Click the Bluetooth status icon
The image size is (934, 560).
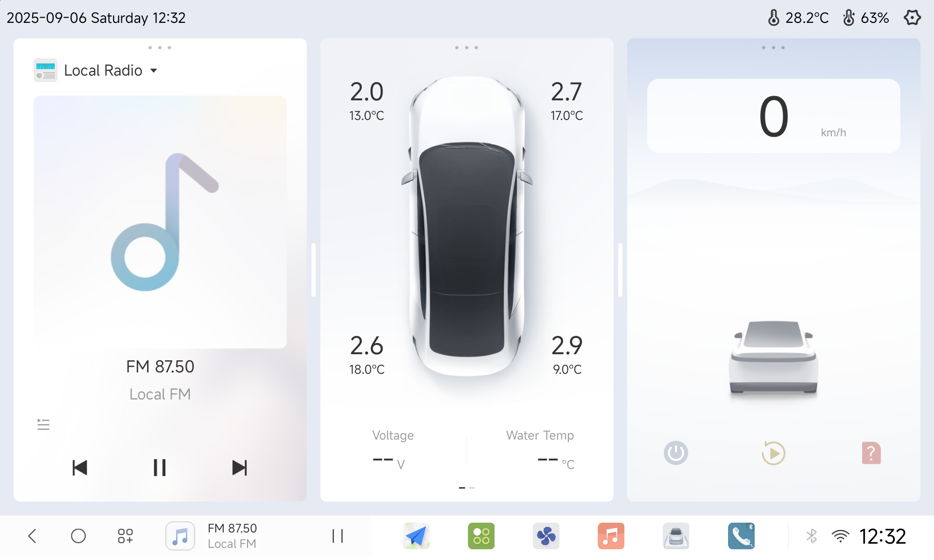[x=812, y=536]
